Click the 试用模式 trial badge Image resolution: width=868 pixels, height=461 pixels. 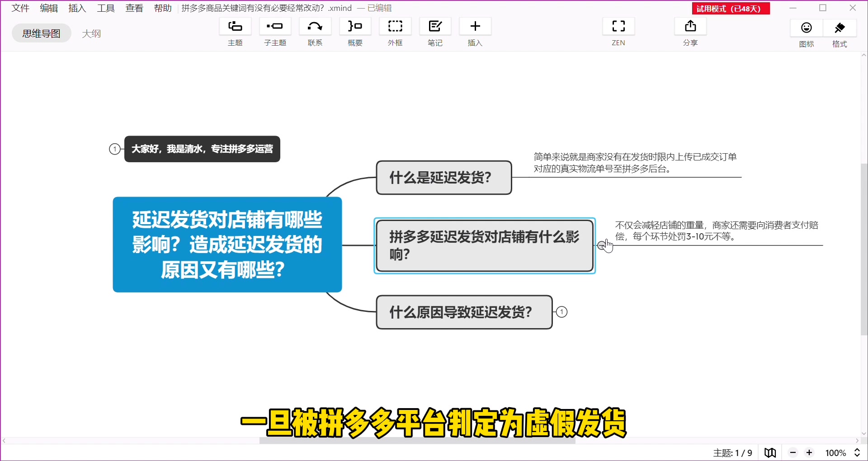[x=731, y=9]
